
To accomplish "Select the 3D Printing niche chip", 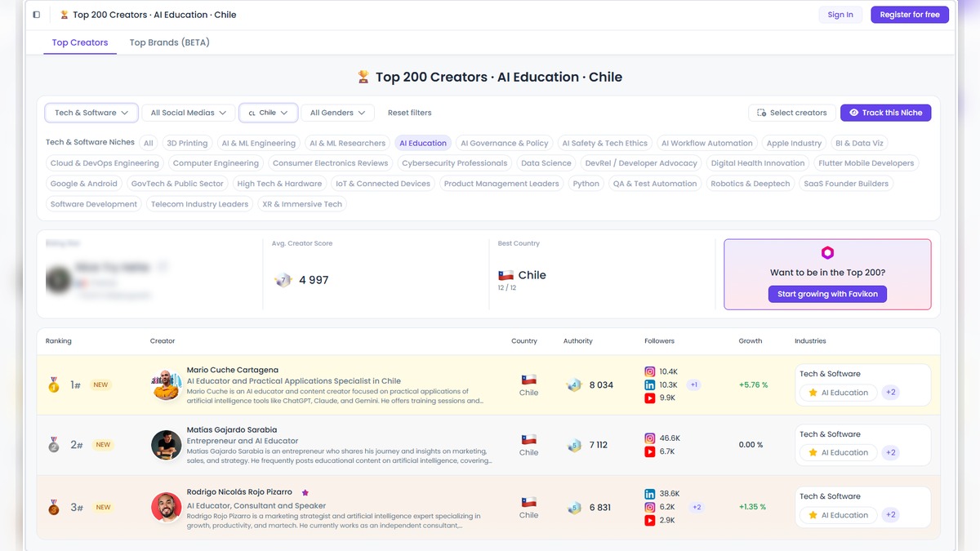I will click(187, 143).
